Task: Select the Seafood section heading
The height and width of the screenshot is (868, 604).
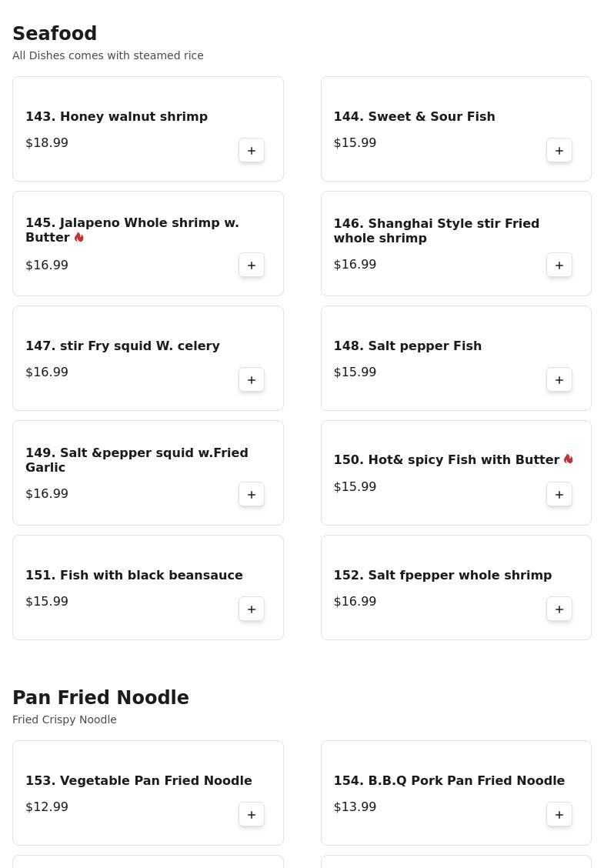Action: click(55, 33)
